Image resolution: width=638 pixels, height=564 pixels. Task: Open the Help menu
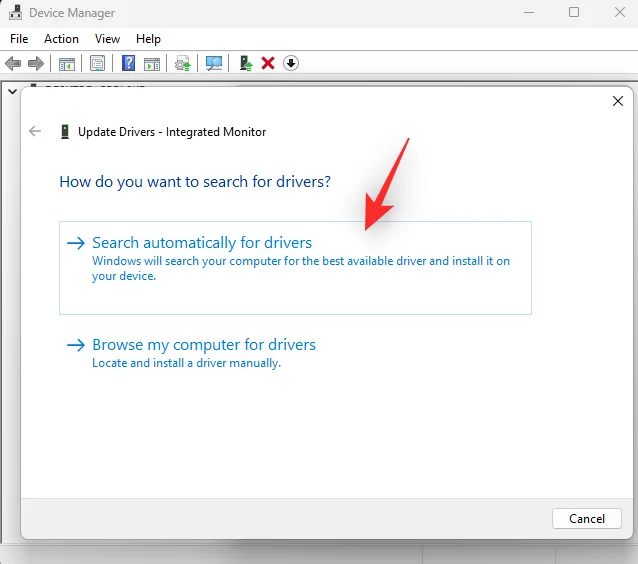coord(149,39)
